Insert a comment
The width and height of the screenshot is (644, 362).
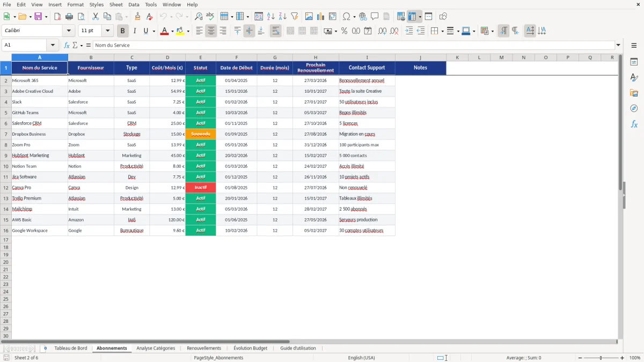[x=375, y=16]
